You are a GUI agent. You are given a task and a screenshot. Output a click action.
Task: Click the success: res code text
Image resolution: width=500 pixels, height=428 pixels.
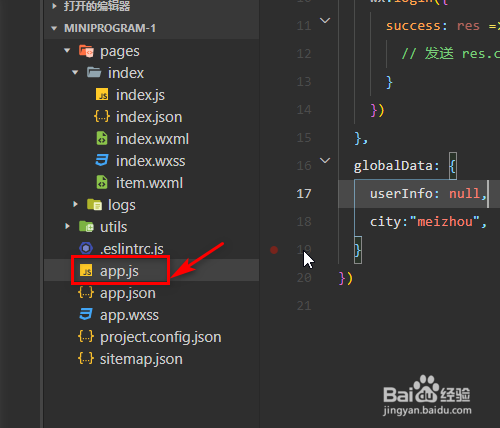(x=433, y=26)
